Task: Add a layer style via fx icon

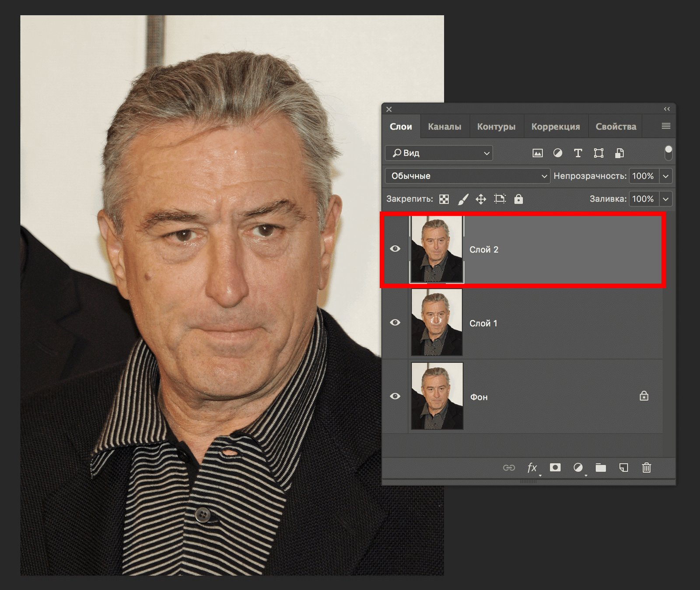Action: [532, 468]
